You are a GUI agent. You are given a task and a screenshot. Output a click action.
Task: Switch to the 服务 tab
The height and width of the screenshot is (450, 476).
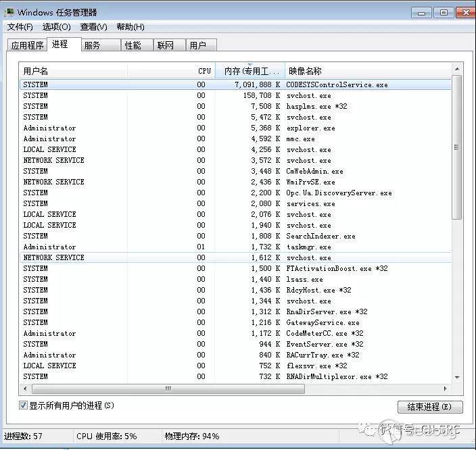point(101,45)
